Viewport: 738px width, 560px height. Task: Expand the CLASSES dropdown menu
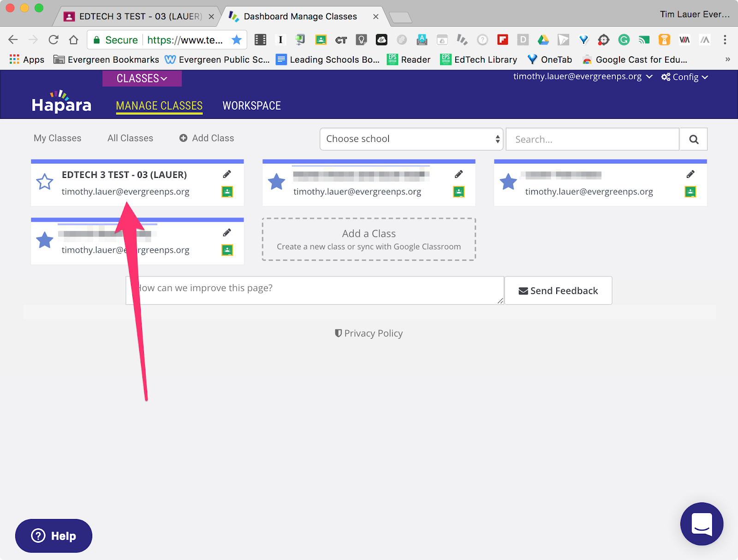tap(142, 78)
